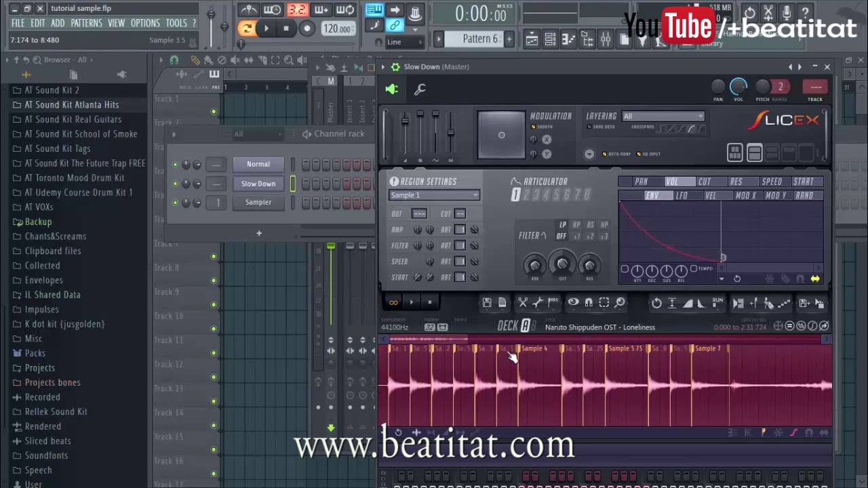Click the save disk icon in Slicex editor
The height and width of the screenshot is (488, 868).
(x=487, y=303)
